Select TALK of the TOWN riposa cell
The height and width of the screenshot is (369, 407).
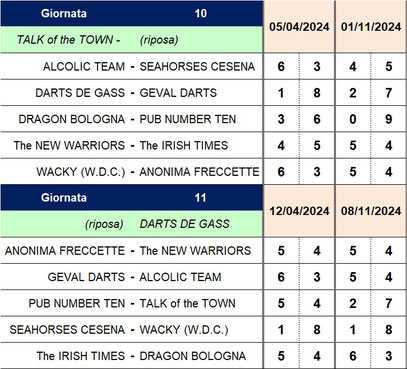click(x=132, y=40)
